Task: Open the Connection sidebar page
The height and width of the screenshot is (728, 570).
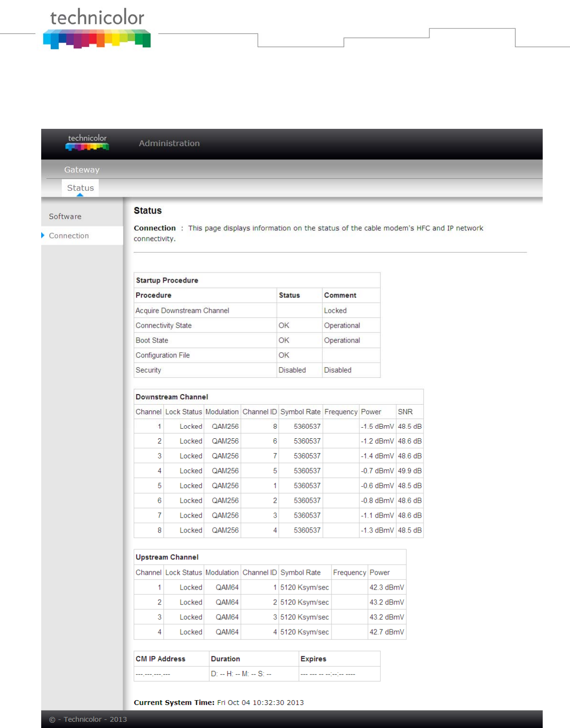Action: (69, 236)
